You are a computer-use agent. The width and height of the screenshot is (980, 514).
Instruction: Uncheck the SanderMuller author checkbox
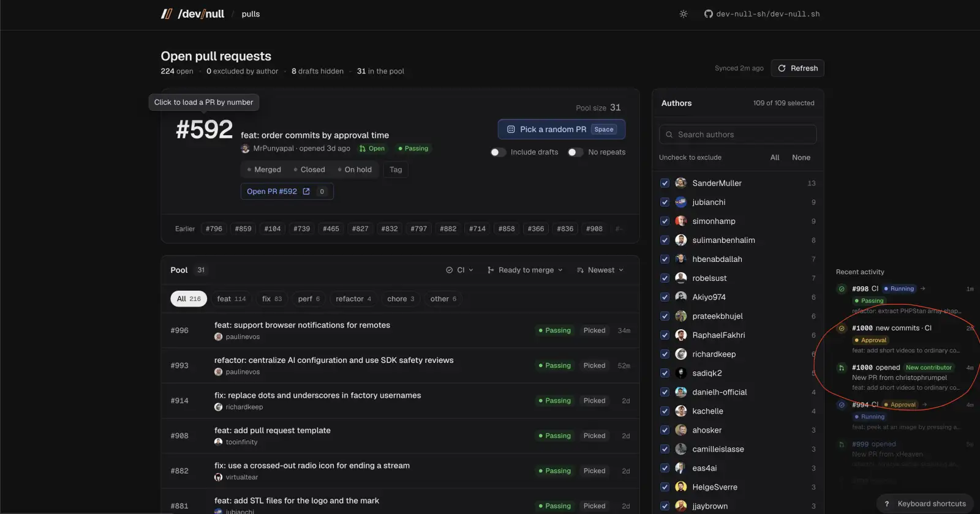pyautogui.click(x=665, y=183)
